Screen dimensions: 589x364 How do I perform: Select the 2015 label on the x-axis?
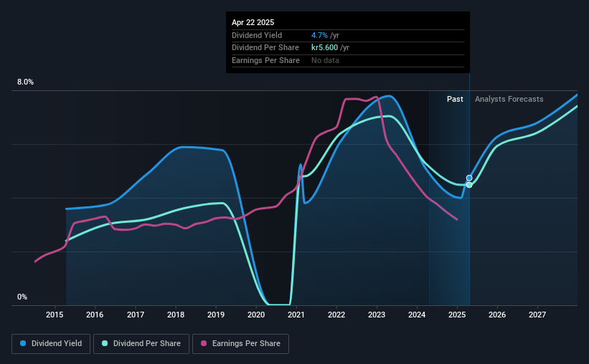pos(55,315)
